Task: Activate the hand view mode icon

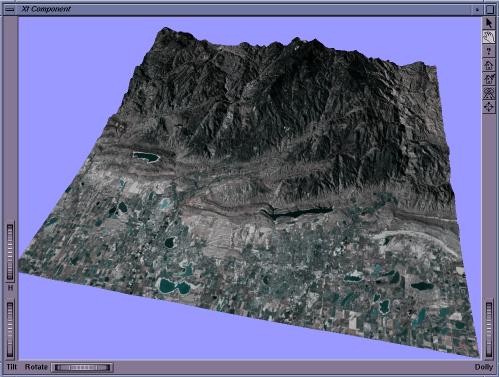Action: [489, 37]
